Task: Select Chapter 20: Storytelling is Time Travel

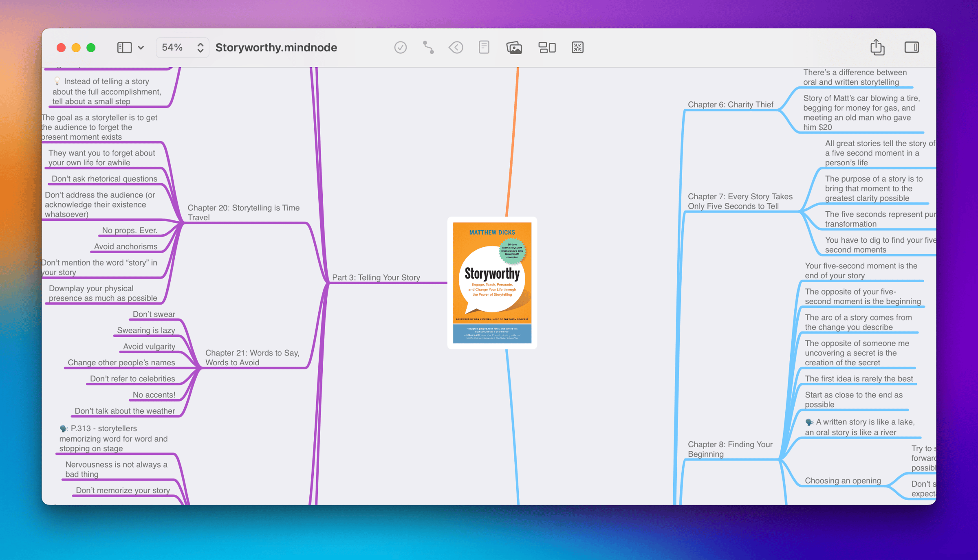Action: click(x=244, y=213)
